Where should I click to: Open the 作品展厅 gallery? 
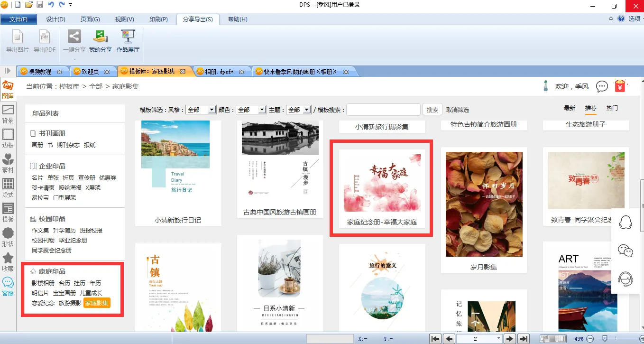(x=128, y=41)
